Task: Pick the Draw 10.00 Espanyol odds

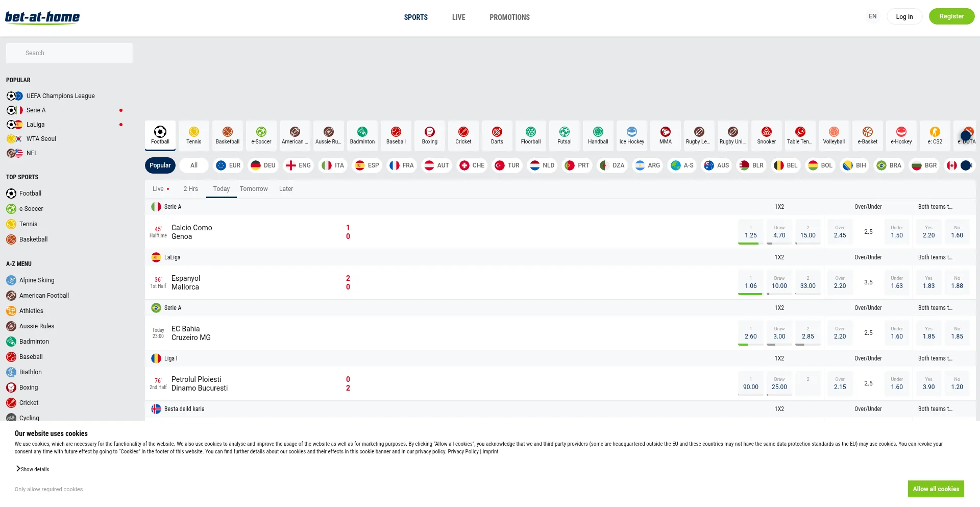Action: [x=779, y=282]
